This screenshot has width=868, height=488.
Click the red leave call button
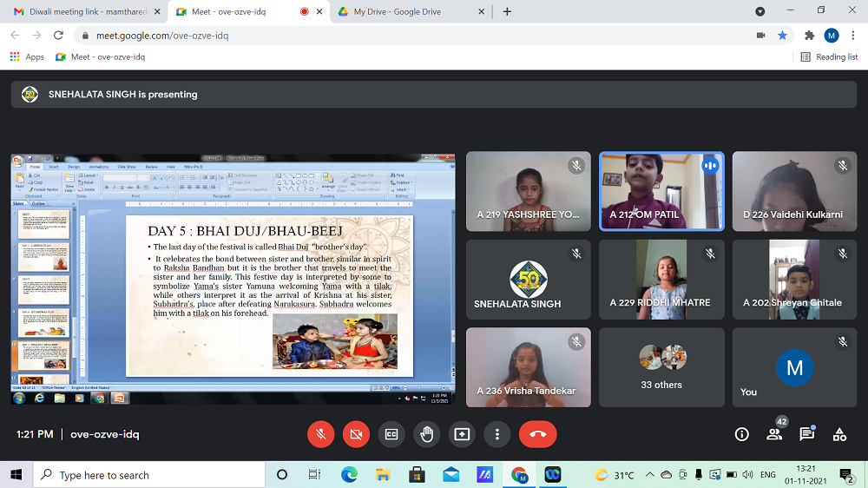coord(537,434)
